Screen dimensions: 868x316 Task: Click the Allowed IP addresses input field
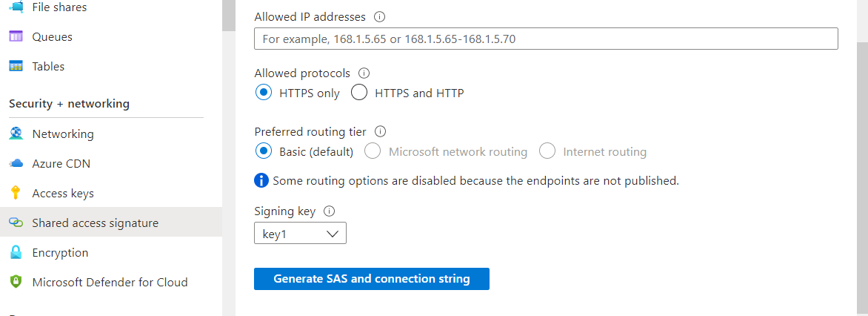(546, 39)
